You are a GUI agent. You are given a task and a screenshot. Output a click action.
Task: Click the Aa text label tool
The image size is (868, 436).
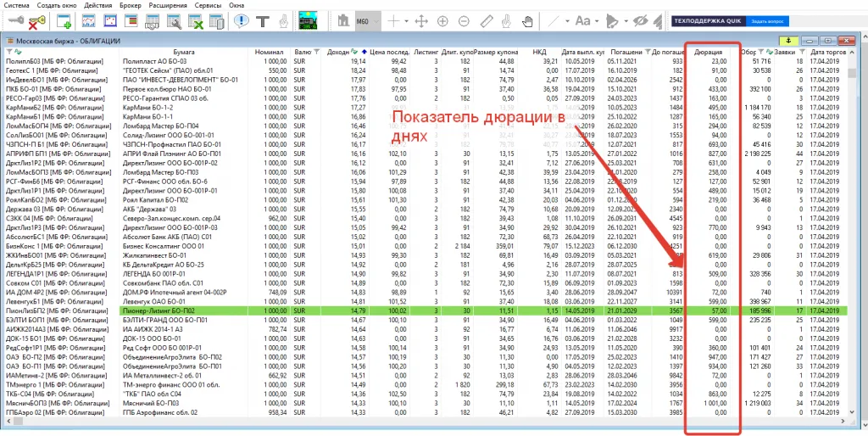pyautogui.click(x=583, y=21)
